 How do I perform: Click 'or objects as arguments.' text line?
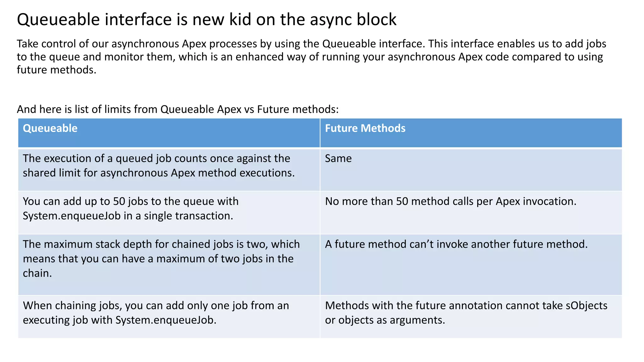click(385, 320)
